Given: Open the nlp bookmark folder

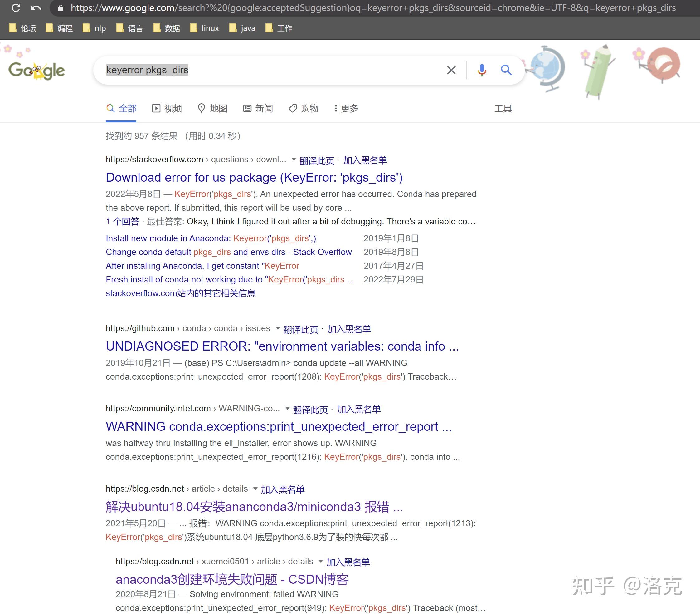Looking at the screenshot, I should coord(94,28).
